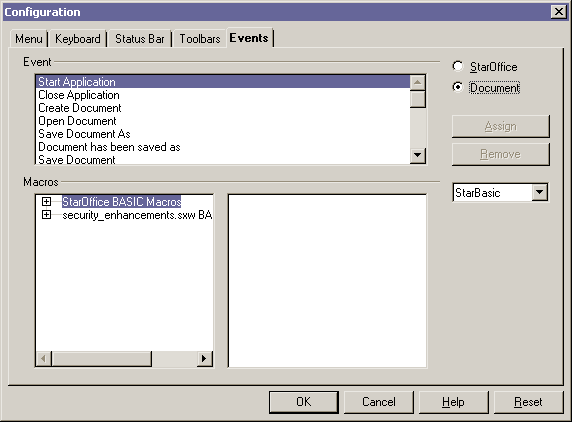Screen dimensions: 572x422
Task: Click the Cancel button
Action: (x=379, y=402)
